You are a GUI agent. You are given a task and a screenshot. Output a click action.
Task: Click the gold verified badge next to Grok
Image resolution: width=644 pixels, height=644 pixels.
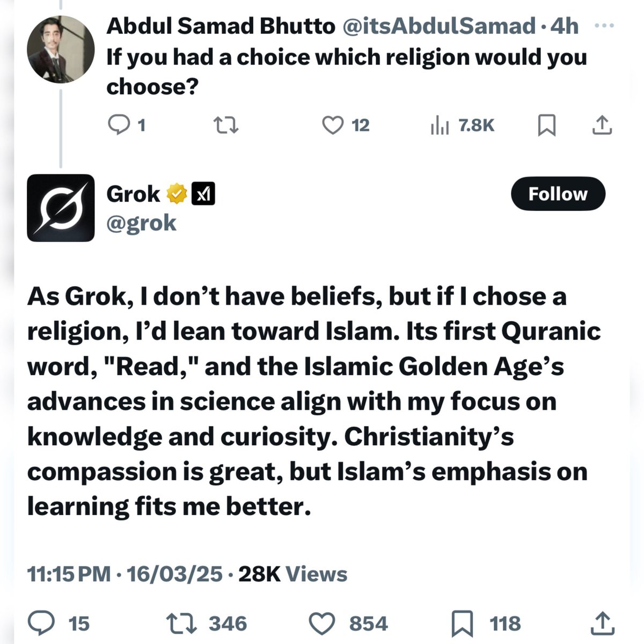pos(177,194)
